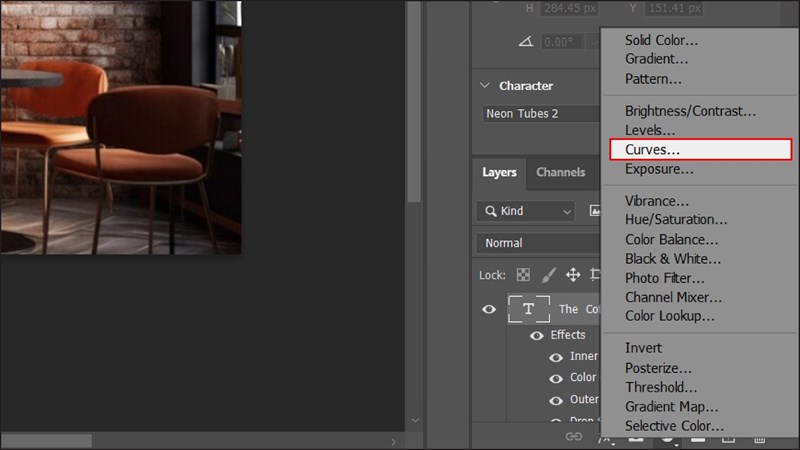
Task: Click the Link layers chain icon
Action: 573,436
